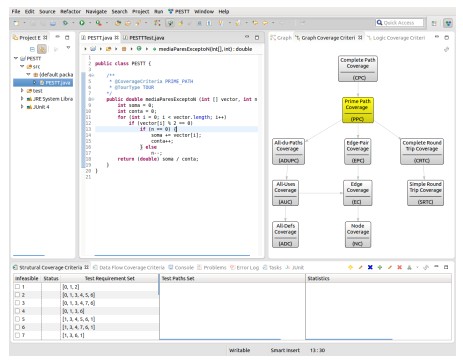
Task: Select the Complete Path Coverage (CPC) node
Action: point(358,69)
